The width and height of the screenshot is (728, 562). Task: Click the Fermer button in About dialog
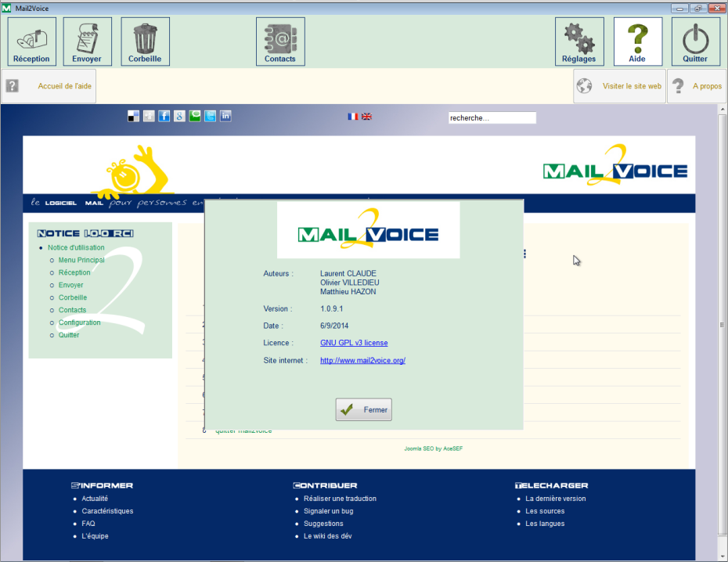(x=363, y=410)
